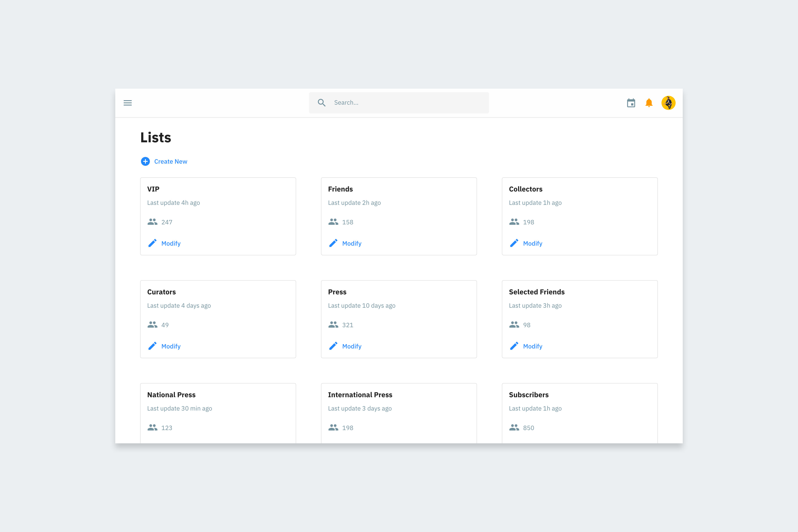
Task: Click 'Last update 3 days ago' text
Action: click(x=360, y=409)
